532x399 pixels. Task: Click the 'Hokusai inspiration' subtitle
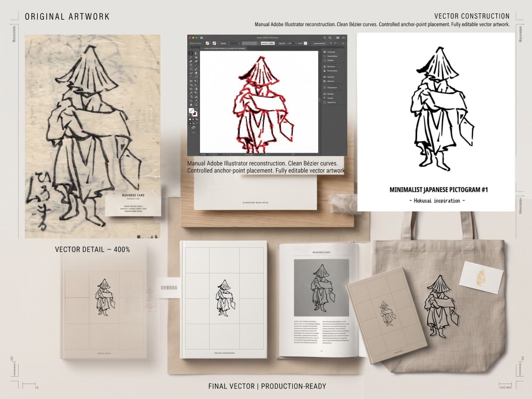[x=437, y=201]
